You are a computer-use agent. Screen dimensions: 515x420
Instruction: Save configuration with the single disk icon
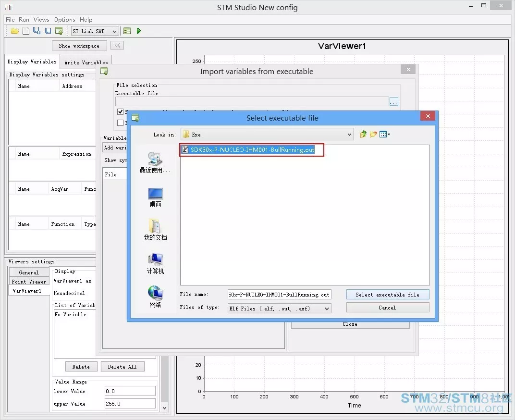[x=48, y=31]
